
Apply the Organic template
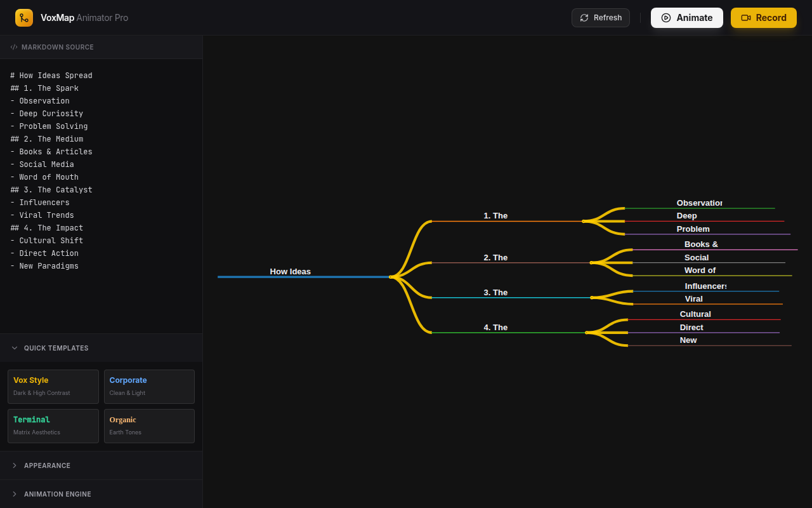point(149,426)
